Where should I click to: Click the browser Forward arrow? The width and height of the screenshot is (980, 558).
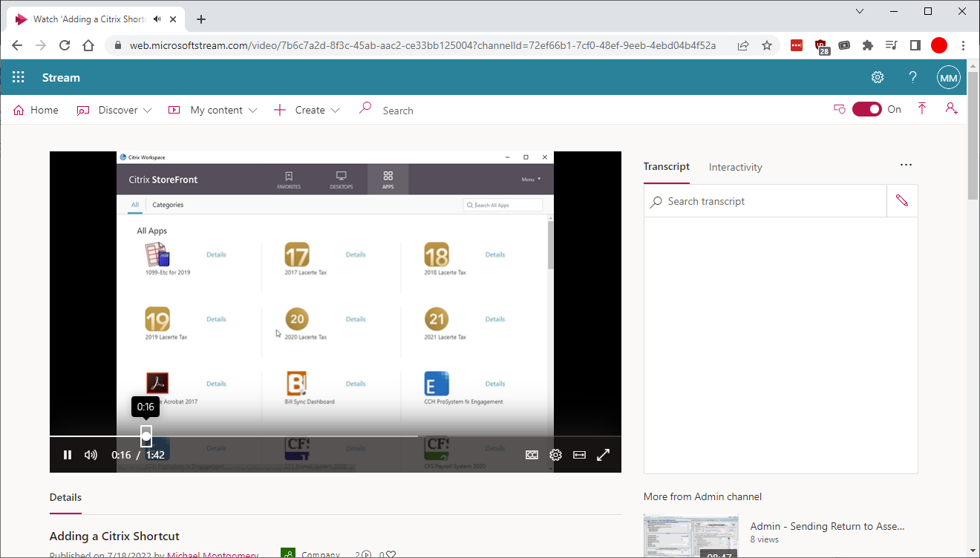point(41,45)
